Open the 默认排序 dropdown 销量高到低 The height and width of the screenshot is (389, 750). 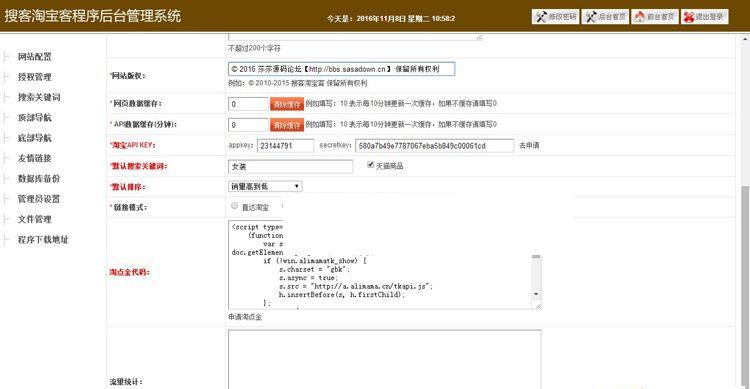265,186
